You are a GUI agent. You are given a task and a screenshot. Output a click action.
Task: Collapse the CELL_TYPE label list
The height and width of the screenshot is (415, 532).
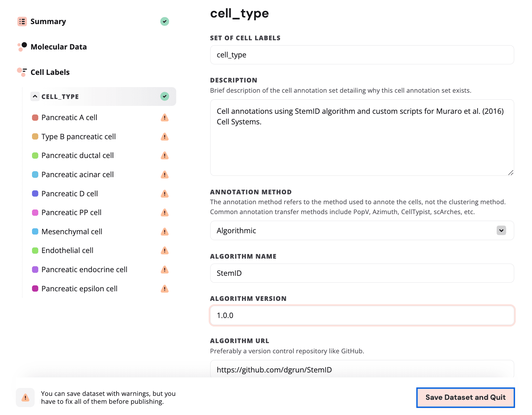click(x=35, y=96)
